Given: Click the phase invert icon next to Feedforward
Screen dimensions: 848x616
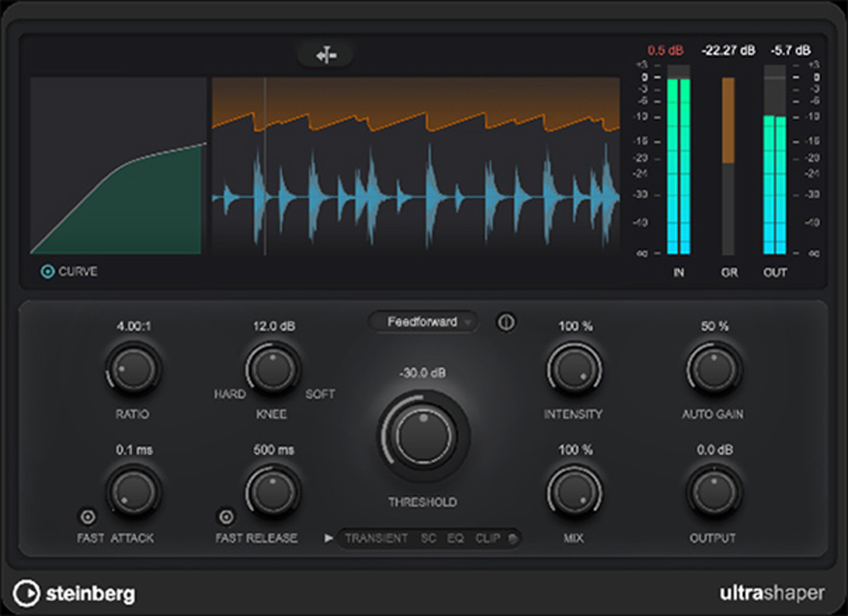Looking at the screenshot, I should 505,322.
